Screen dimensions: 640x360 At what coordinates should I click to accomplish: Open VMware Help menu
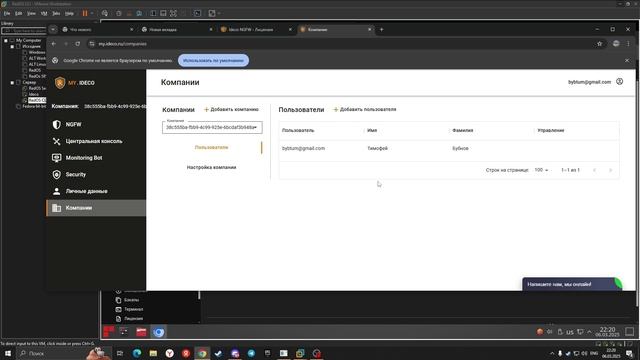coord(69,13)
